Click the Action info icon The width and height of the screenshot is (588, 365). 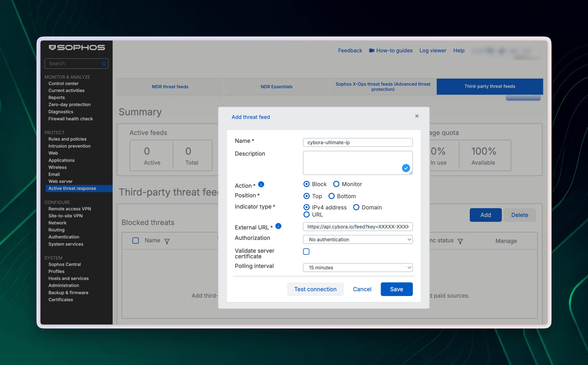tap(261, 185)
